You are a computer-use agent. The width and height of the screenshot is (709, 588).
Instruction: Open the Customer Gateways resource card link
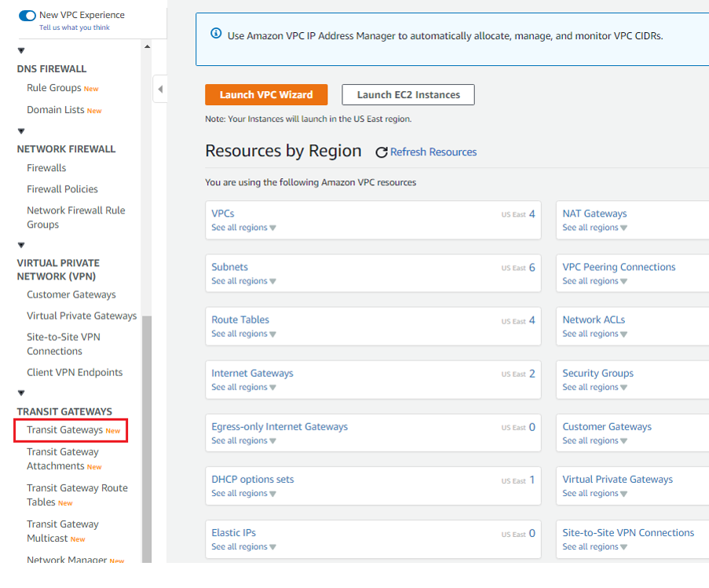click(607, 426)
